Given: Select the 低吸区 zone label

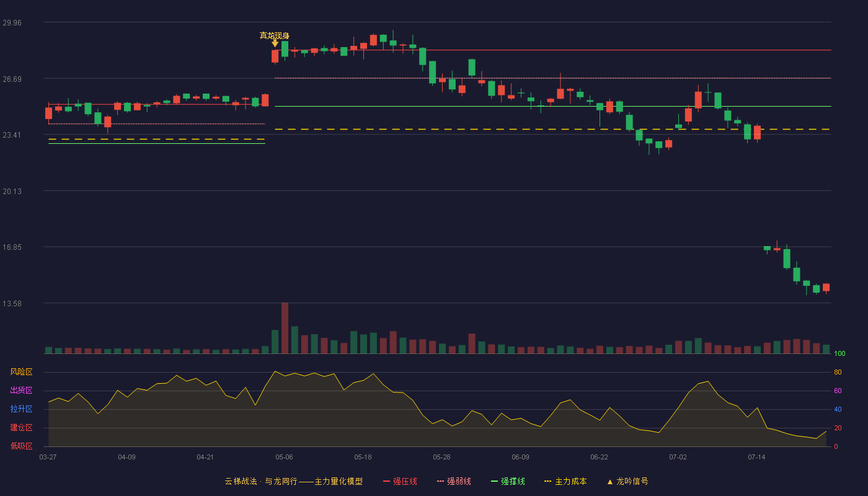Looking at the screenshot, I should tap(21, 446).
